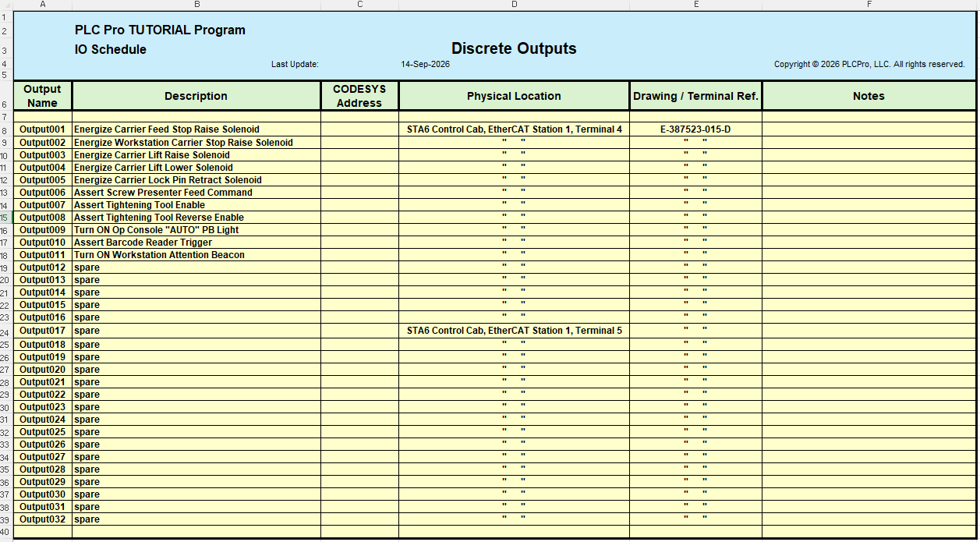Click the Notes cell for Output017

pyautogui.click(x=869, y=331)
